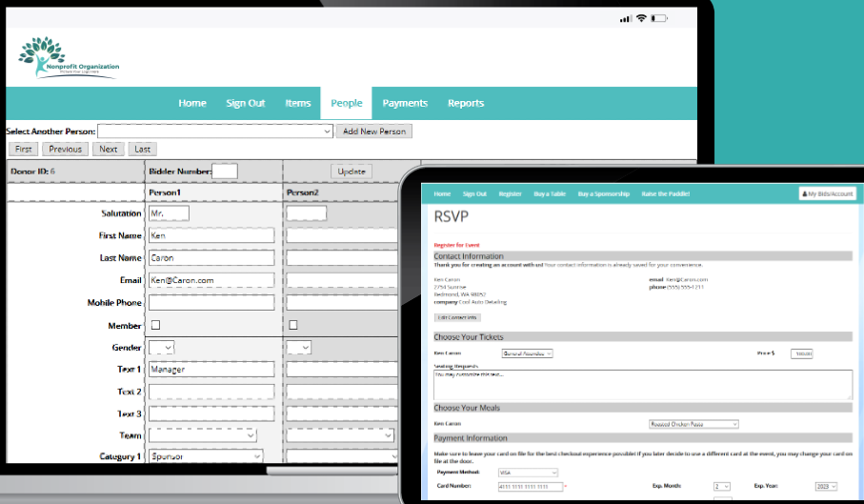Advance to the Next person record
This screenshot has width=864, height=504.
[x=108, y=149]
